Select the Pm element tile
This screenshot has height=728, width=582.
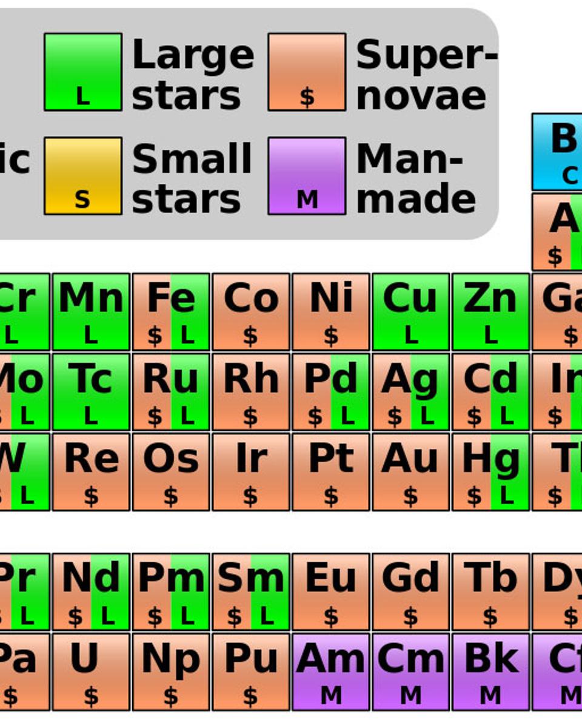(x=171, y=592)
